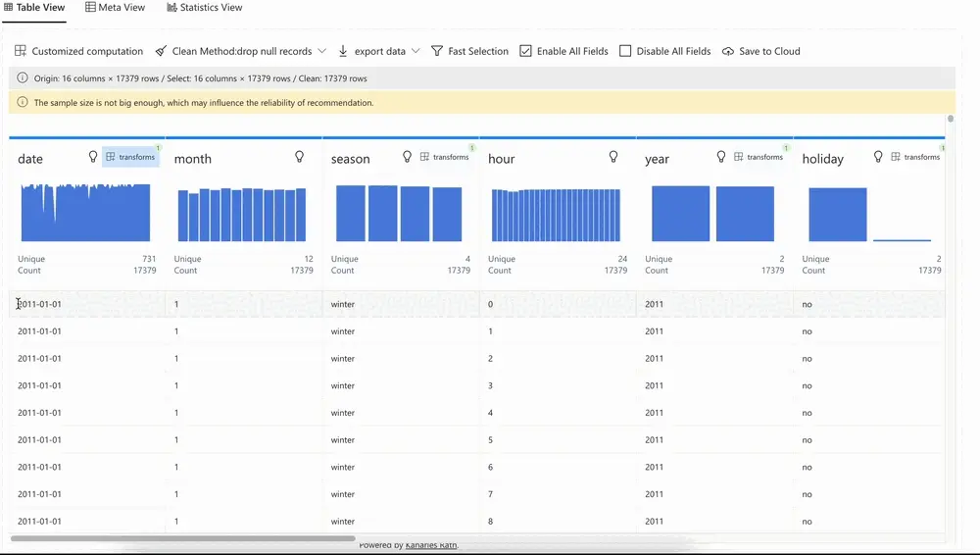Image resolution: width=980 pixels, height=555 pixels.
Task: Click the lightbulb icon in month column
Action: pos(300,157)
